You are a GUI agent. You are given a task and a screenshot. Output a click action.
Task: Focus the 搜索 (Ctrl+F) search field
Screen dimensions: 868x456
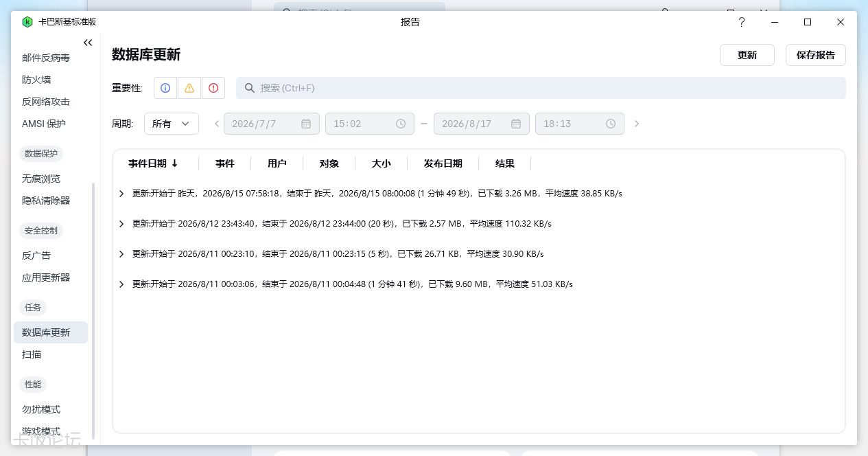(541, 88)
